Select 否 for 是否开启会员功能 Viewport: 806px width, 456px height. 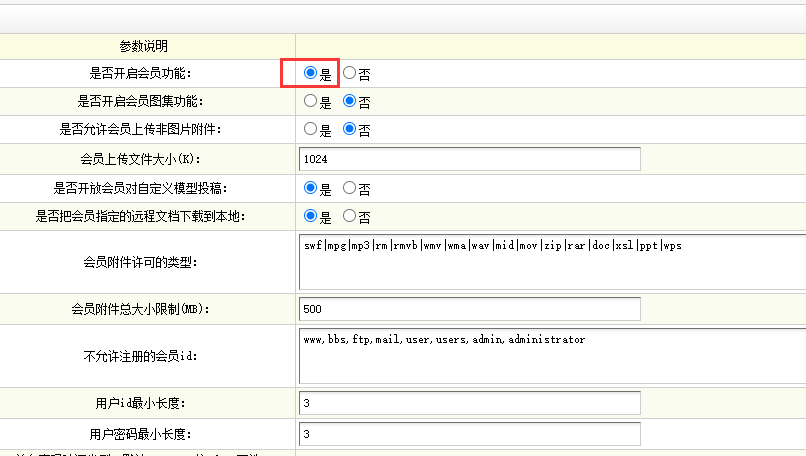pos(349,73)
